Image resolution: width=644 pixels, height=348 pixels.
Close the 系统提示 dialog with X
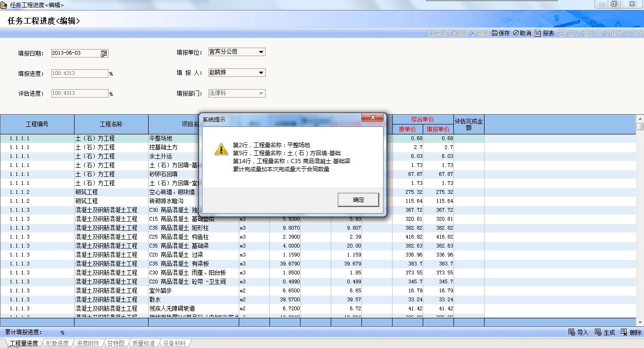pyautogui.click(x=372, y=118)
